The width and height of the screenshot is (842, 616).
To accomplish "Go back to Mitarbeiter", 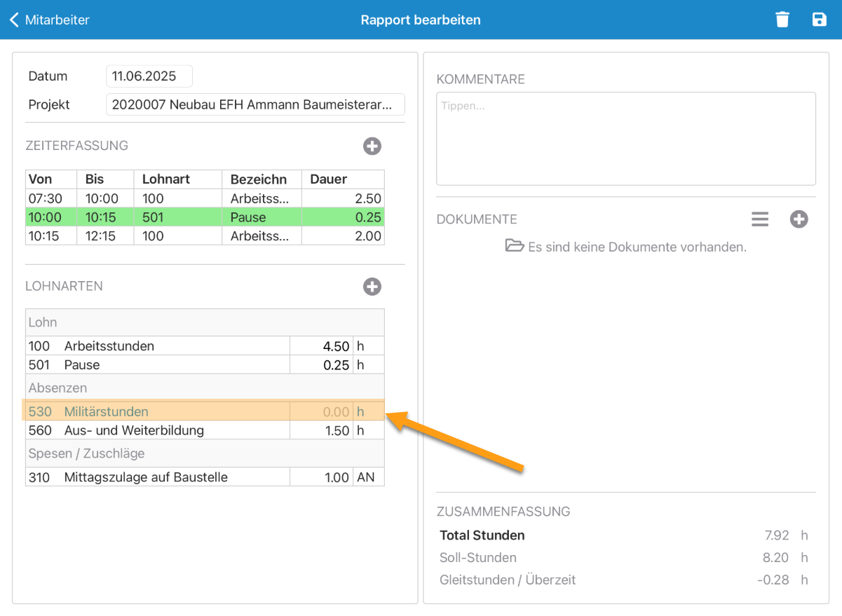I will [57, 20].
